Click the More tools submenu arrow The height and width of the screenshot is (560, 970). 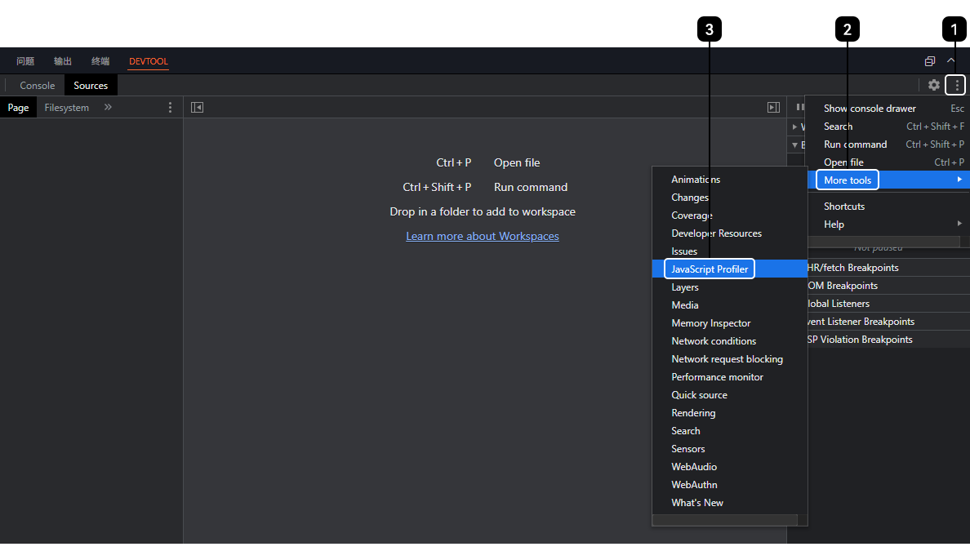click(x=959, y=180)
